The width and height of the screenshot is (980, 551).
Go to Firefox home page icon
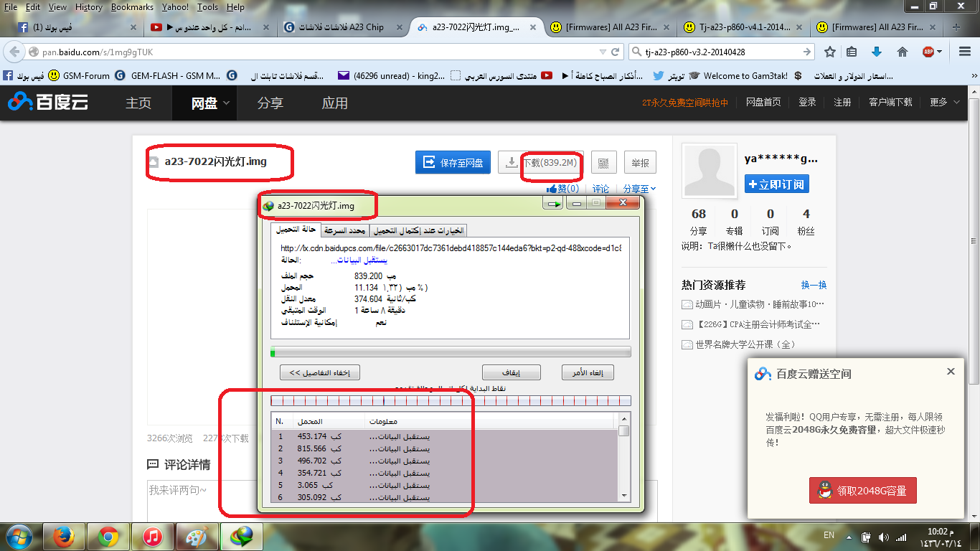[903, 52]
